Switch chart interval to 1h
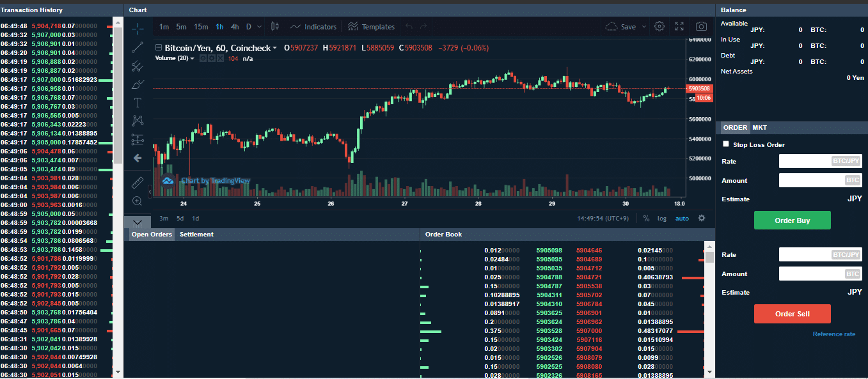 220,27
